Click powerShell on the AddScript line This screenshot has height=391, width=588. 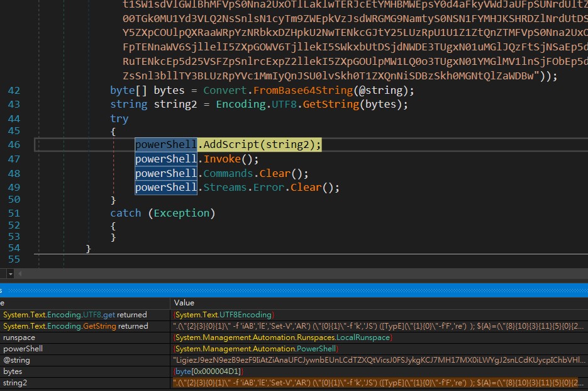click(x=166, y=145)
